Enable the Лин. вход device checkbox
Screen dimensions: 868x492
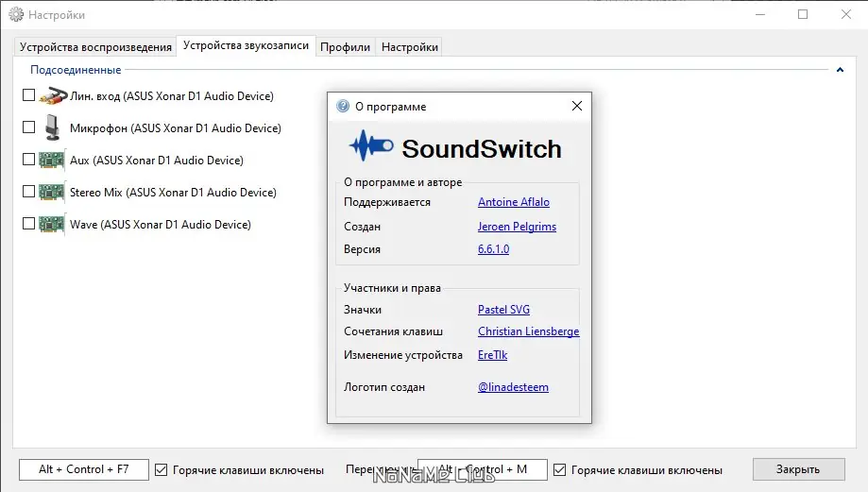28,95
